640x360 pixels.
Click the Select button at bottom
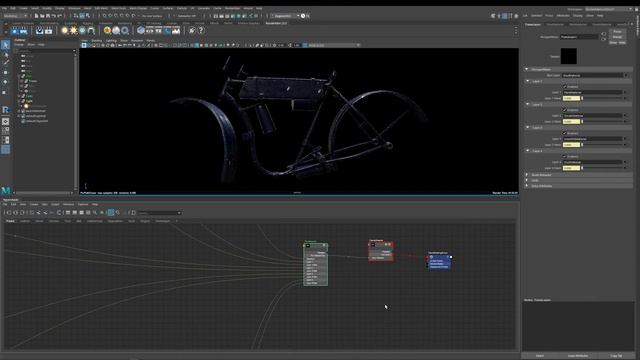pos(540,356)
